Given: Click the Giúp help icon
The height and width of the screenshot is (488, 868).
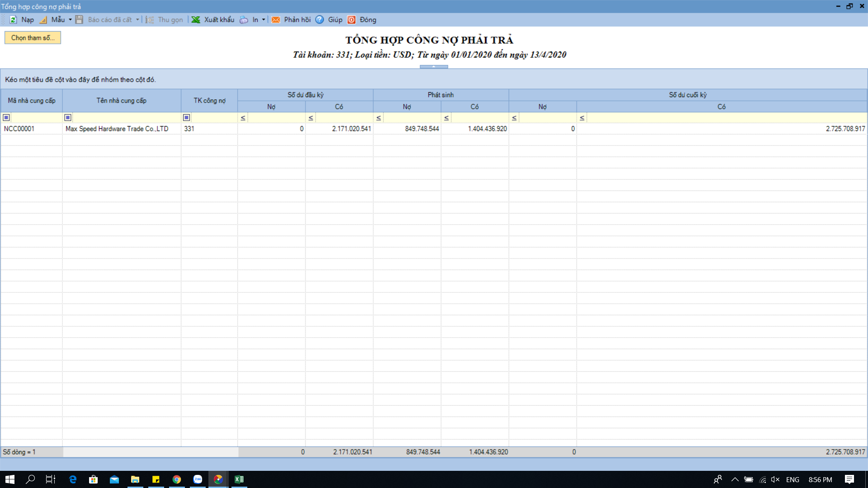Looking at the screenshot, I should click(320, 20).
